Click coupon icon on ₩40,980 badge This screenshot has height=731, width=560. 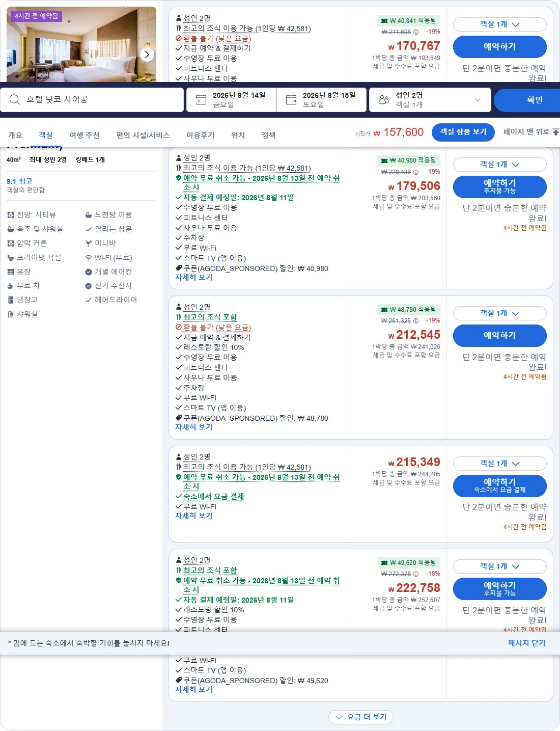384,160
